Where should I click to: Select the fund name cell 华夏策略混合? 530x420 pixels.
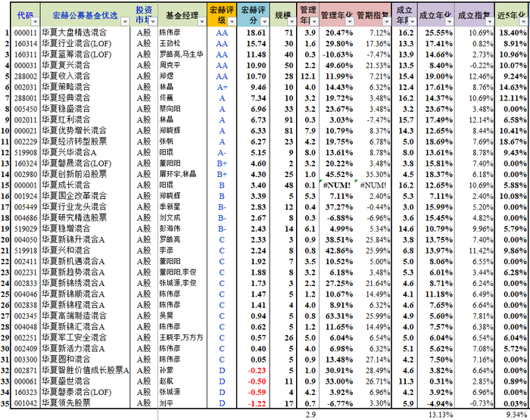click(85, 87)
